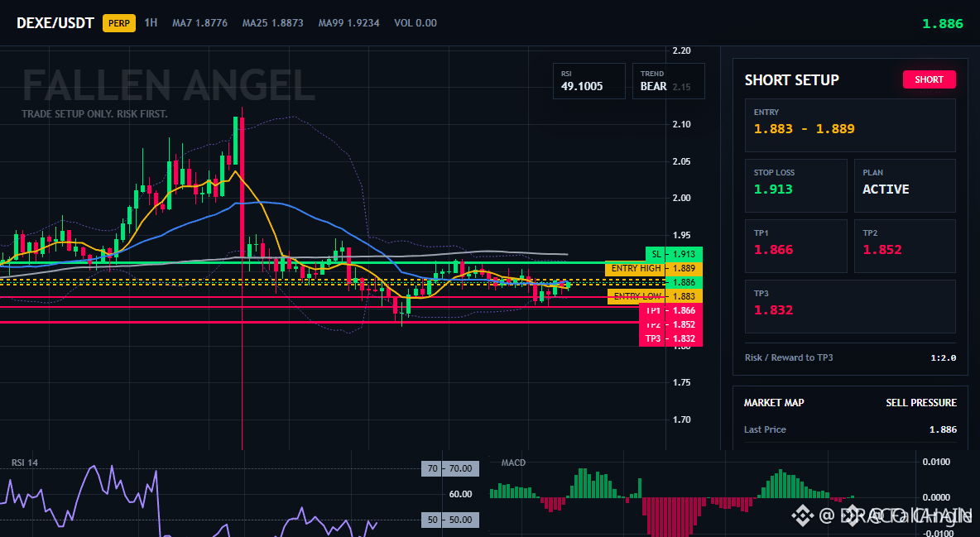Click the red TP2 1.852 chart tag
Image resolution: width=980 pixels, height=537 pixels.
[672, 324]
